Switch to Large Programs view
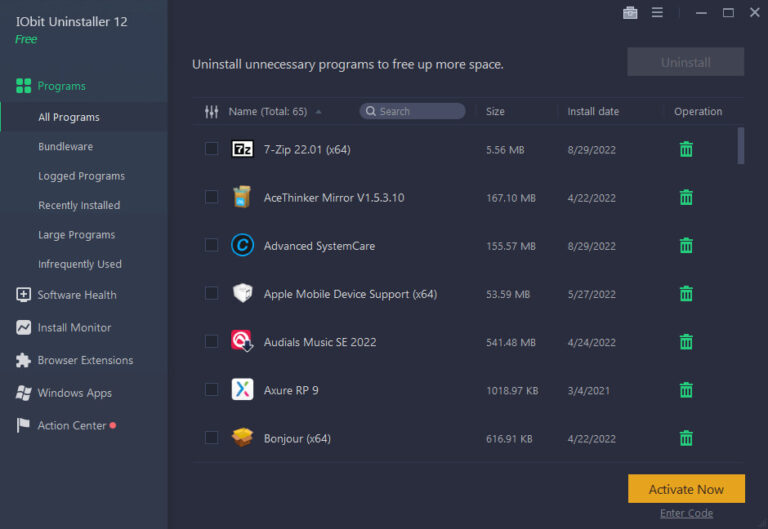 tap(76, 235)
